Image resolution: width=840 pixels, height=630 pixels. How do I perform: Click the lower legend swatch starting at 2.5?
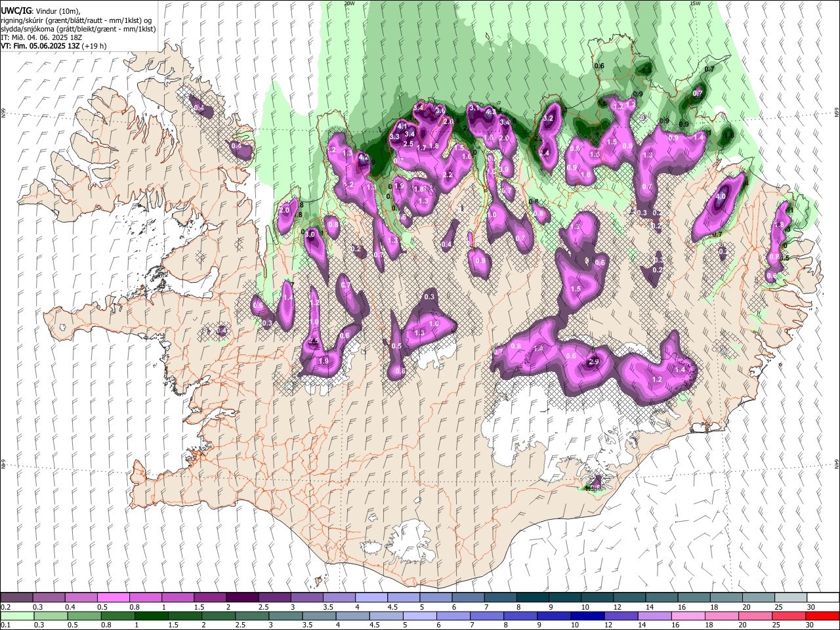252,616
